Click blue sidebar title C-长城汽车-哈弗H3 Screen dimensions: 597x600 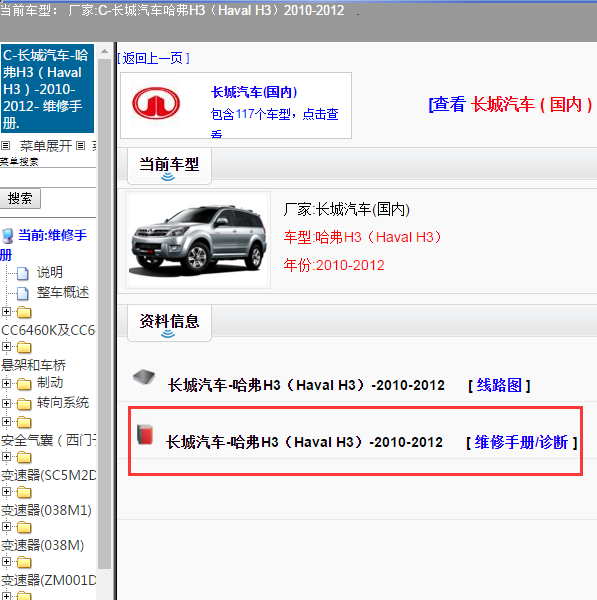point(47,89)
